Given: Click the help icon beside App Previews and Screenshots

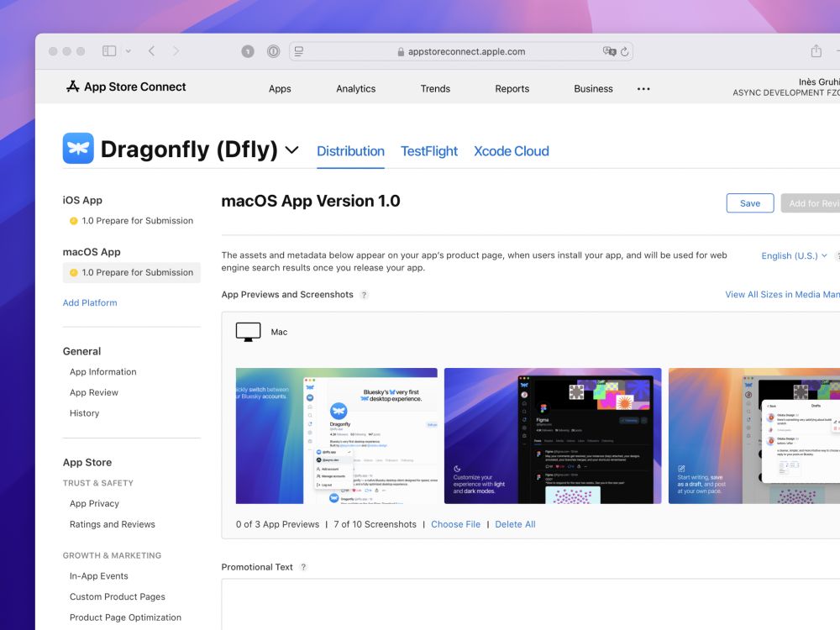Looking at the screenshot, I should click(365, 295).
